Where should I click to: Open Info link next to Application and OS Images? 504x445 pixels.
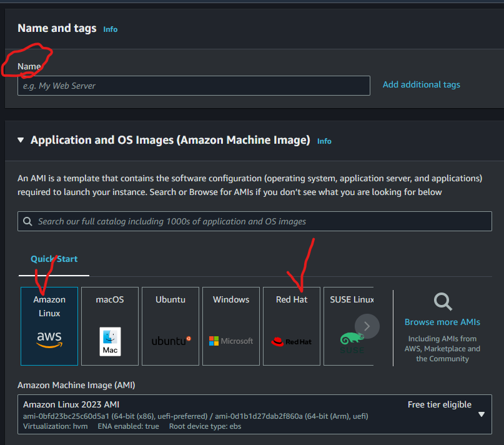324,141
